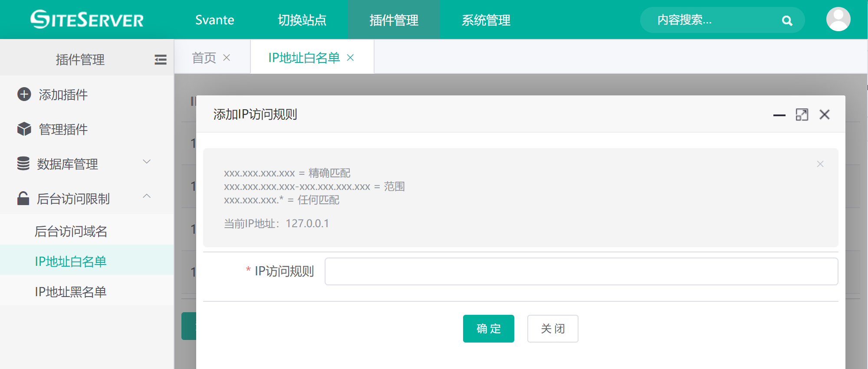Dismiss the IP format hint box

(820, 164)
